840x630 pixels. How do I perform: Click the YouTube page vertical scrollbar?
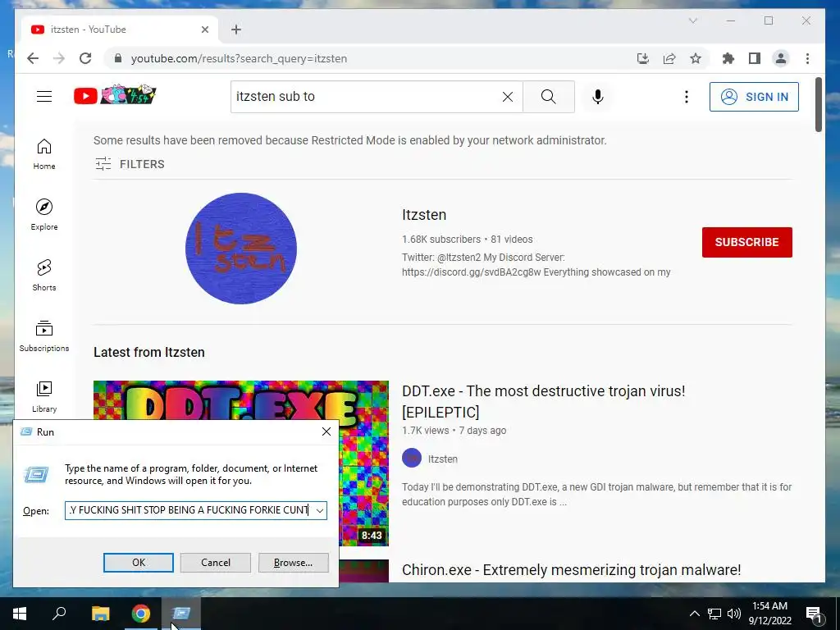818,104
